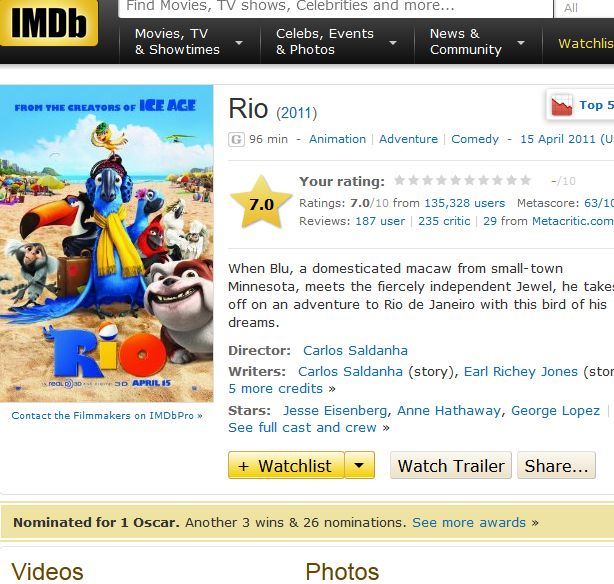Focus the Find Movies search box
The height and width of the screenshot is (584, 614).
point(336,8)
